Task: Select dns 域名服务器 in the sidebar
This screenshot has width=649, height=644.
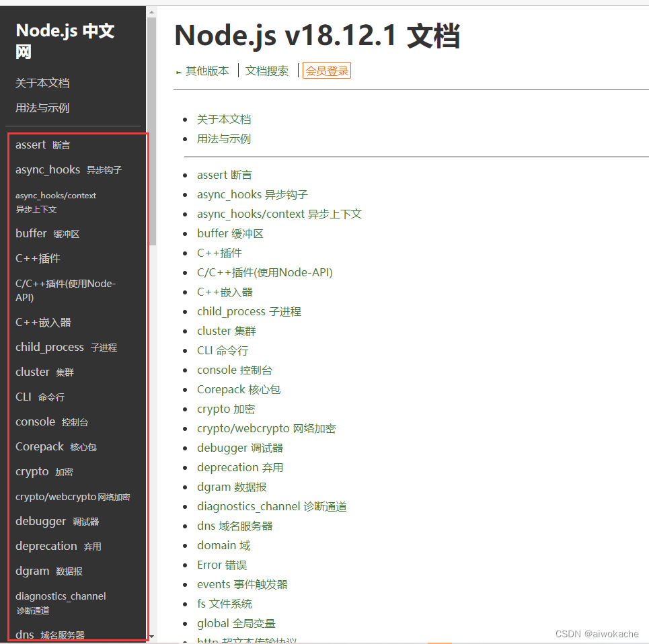Action: pos(50,635)
